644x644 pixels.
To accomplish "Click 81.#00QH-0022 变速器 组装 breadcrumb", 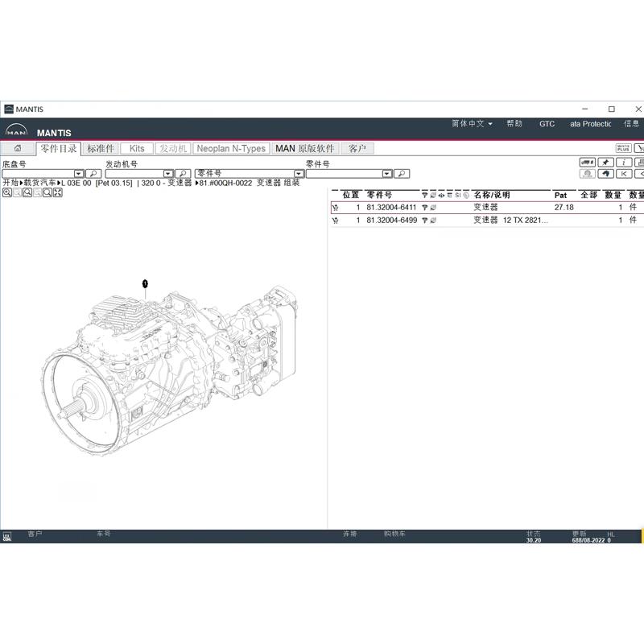I will [x=250, y=183].
